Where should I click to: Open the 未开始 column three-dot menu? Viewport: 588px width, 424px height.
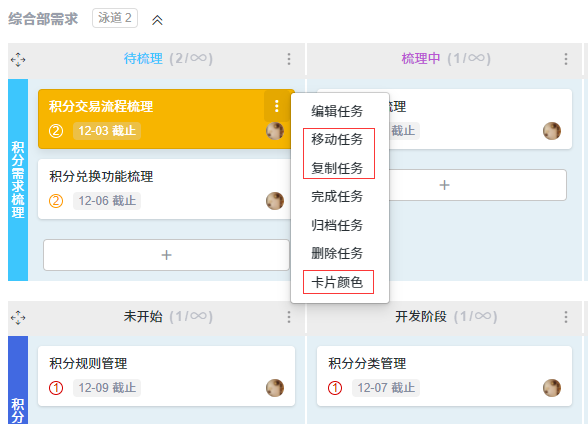[288, 317]
